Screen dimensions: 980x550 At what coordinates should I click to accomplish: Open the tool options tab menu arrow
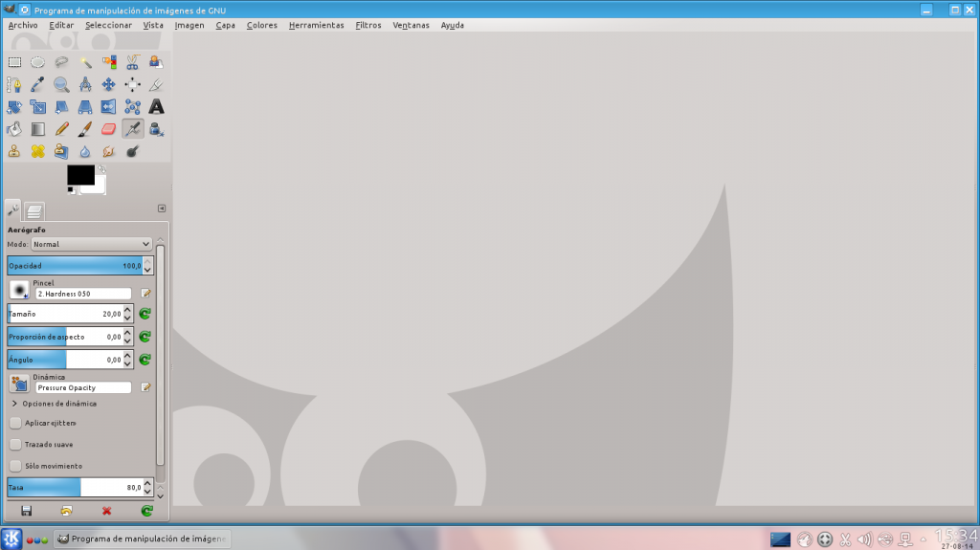tap(162, 209)
